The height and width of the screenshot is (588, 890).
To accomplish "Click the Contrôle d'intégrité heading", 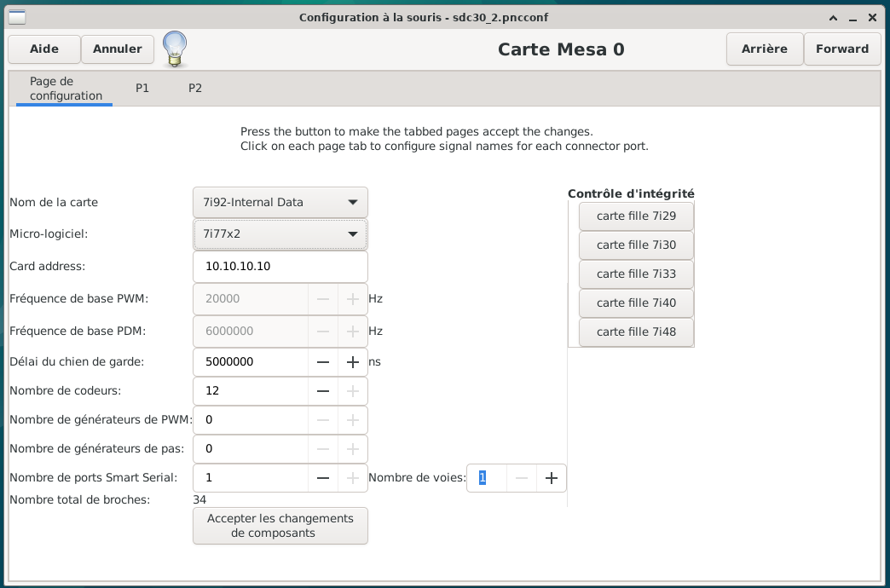I will click(x=631, y=194).
